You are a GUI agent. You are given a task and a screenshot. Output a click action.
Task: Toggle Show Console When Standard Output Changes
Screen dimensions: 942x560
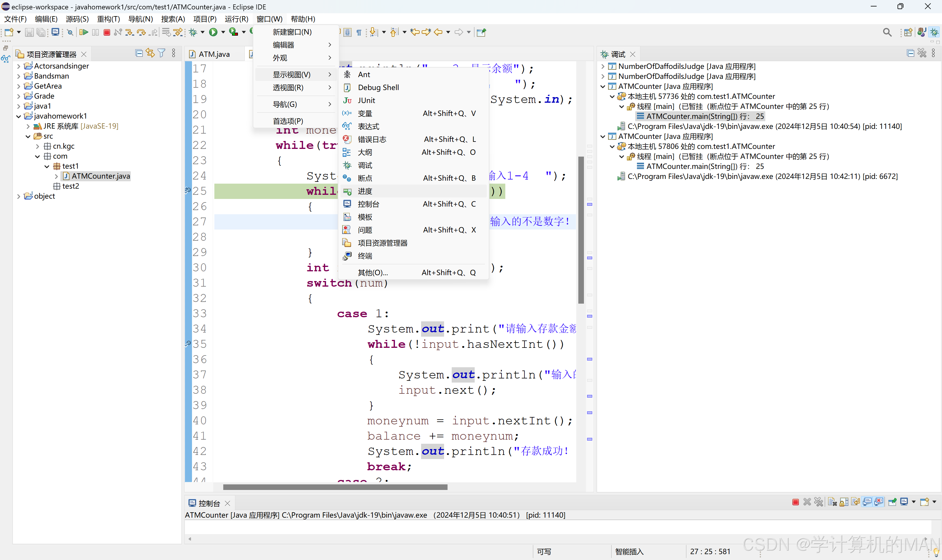click(867, 502)
